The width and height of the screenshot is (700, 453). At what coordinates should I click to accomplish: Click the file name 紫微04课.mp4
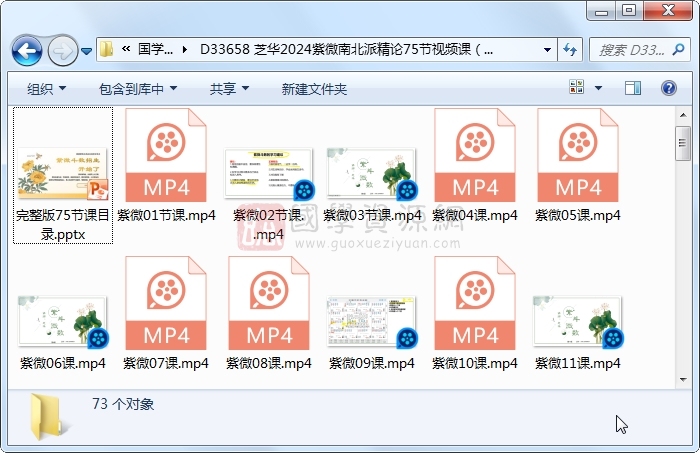click(x=475, y=216)
